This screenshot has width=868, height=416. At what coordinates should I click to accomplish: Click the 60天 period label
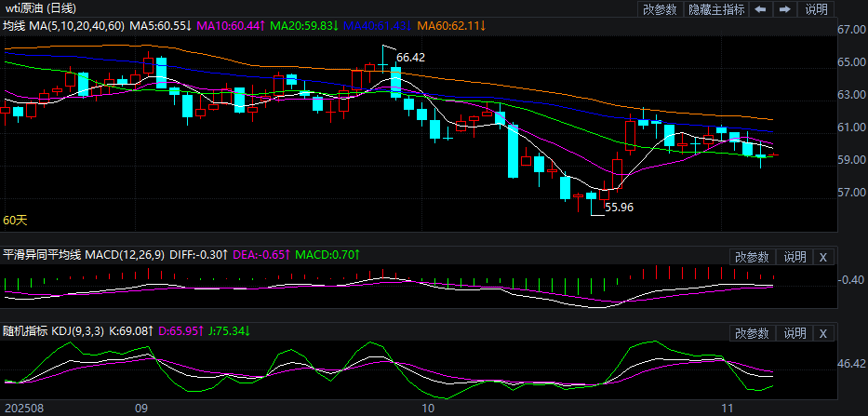15,221
